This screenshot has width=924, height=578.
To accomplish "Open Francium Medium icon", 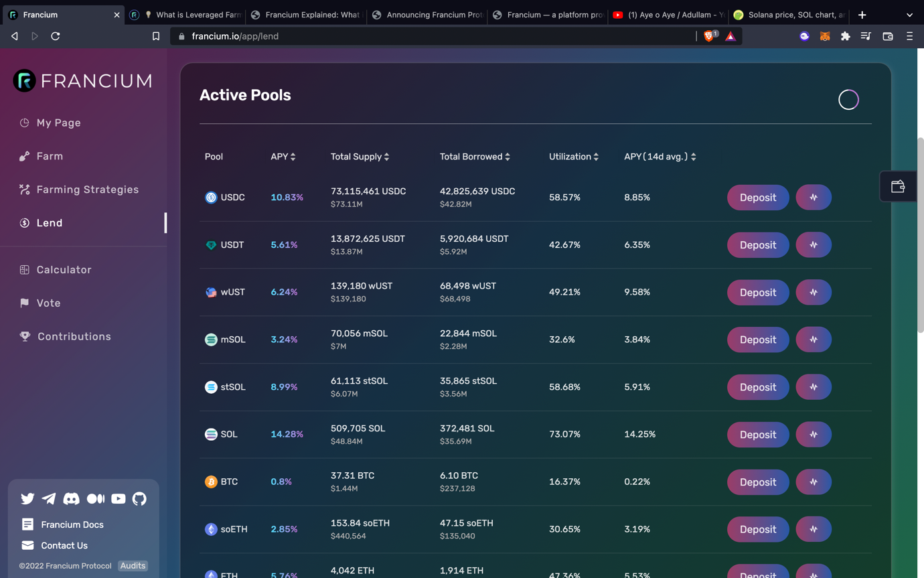I will click(96, 498).
